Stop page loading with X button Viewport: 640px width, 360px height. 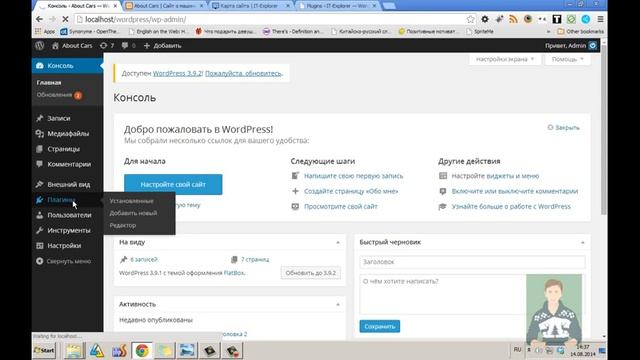(x=65, y=19)
